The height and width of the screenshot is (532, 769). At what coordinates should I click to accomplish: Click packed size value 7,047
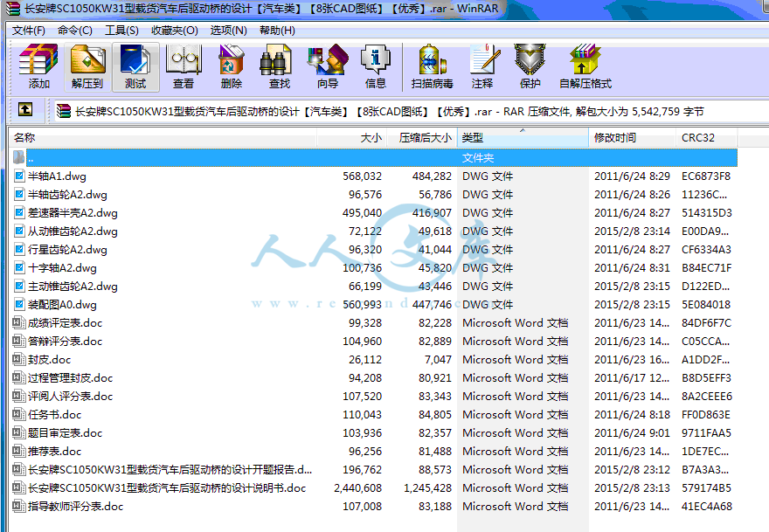tap(438, 359)
